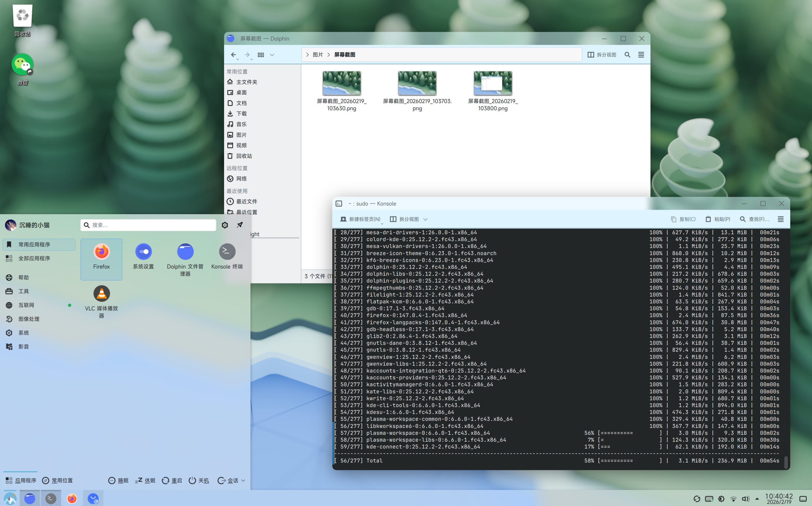Pin the application launcher open
The height and width of the screenshot is (506, 812).
click(x=240, y=225)
